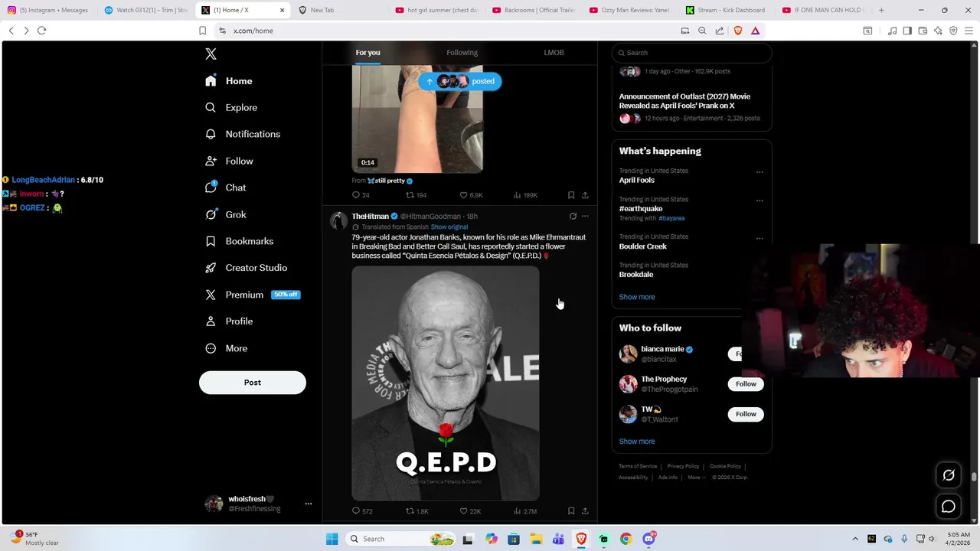980x551 pixels.
Task: Open Leo AI sparkle icon in toolbar
Action: coord(938,31)
